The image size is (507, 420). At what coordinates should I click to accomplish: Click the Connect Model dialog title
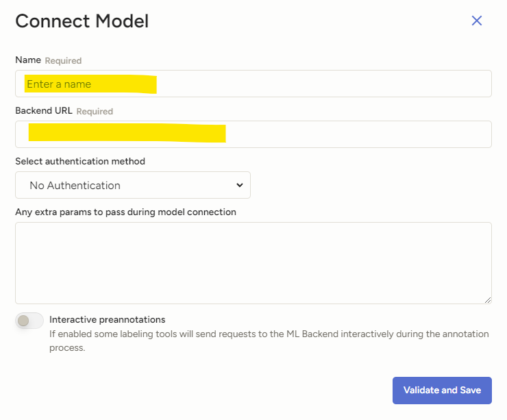(x=82, y=21)
